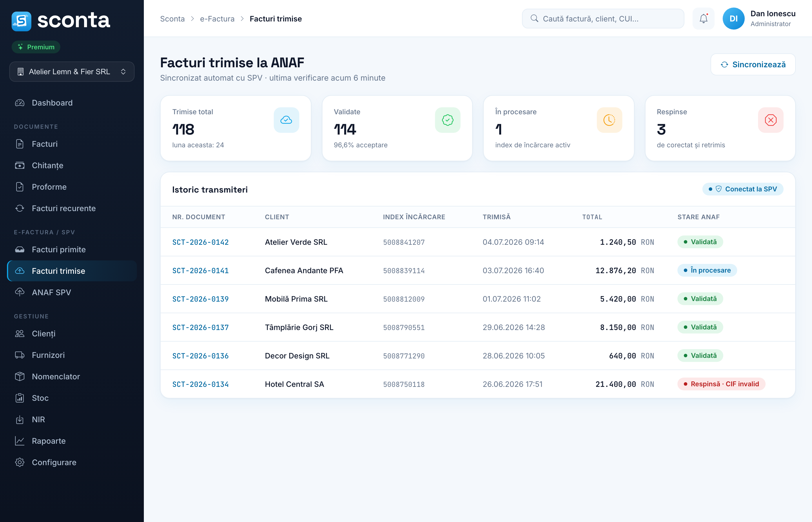Click the Rapoarte chart icon

click(x=20, y=441)
